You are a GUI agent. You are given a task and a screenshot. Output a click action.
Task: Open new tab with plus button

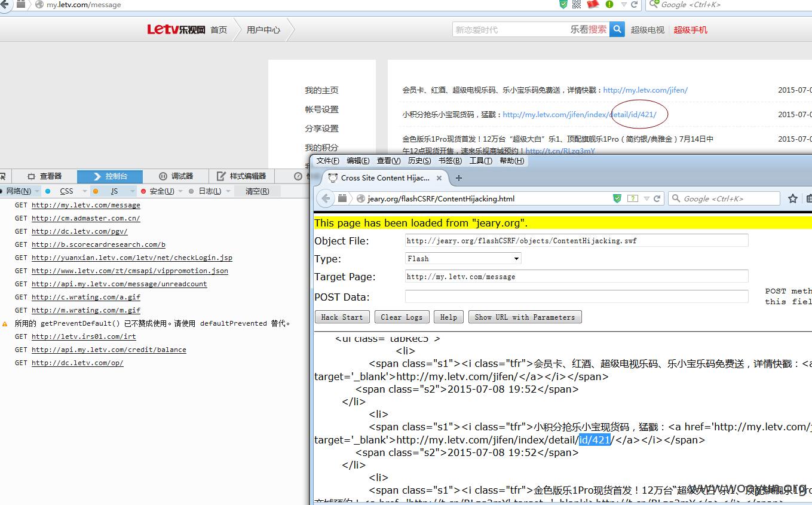tap(459, 177)
